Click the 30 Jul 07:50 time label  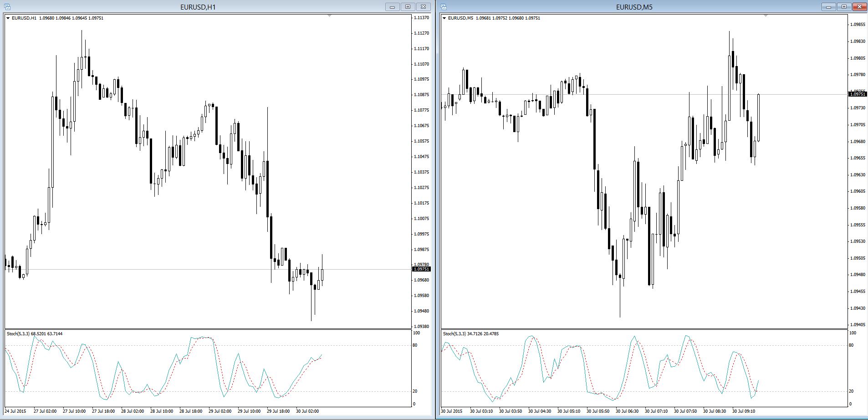[685, 411]
